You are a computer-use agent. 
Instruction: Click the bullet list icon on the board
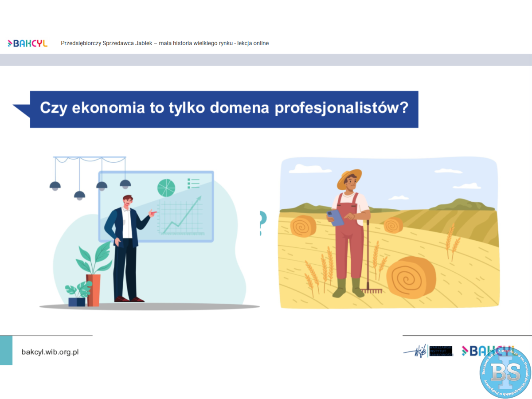pos(194,183)
